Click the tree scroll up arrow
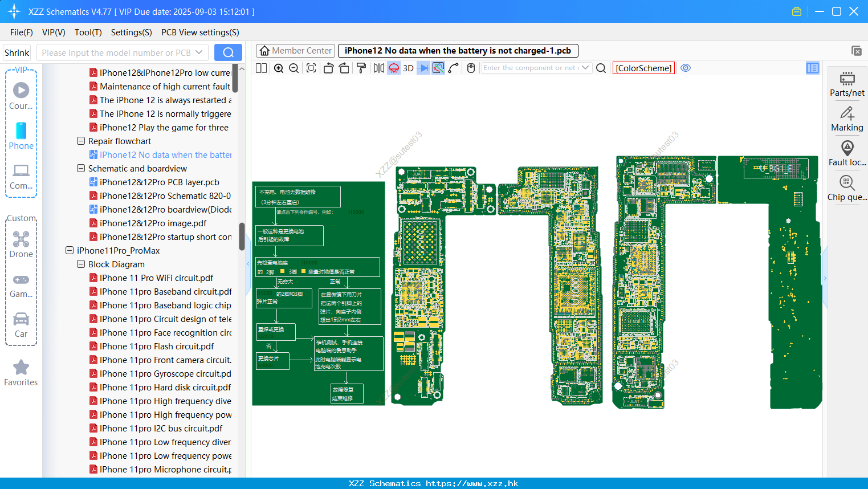The width and height of the screenshot is (868, 489). (242, 68)
